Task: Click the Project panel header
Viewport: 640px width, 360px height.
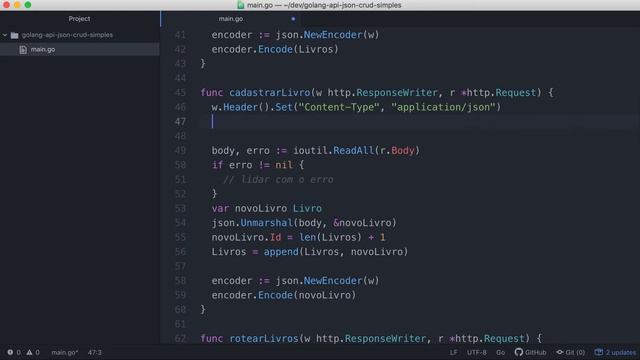Action: [79, 19]
